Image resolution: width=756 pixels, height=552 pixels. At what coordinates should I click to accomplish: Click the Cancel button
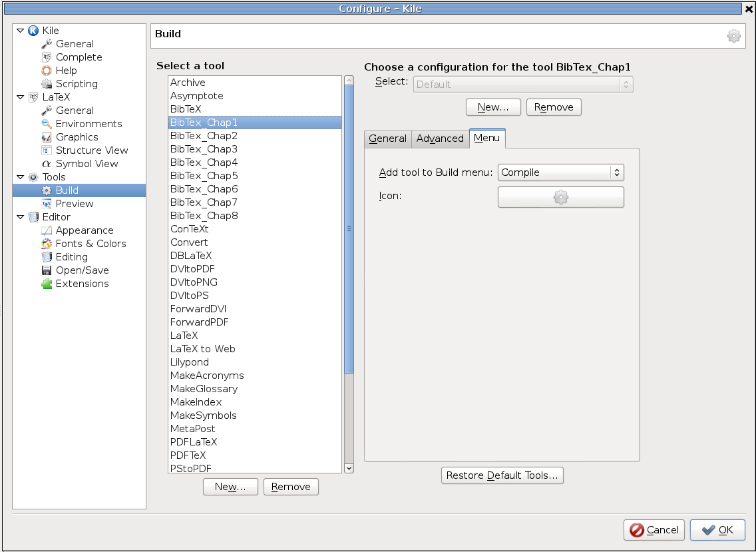coord(654,530)
